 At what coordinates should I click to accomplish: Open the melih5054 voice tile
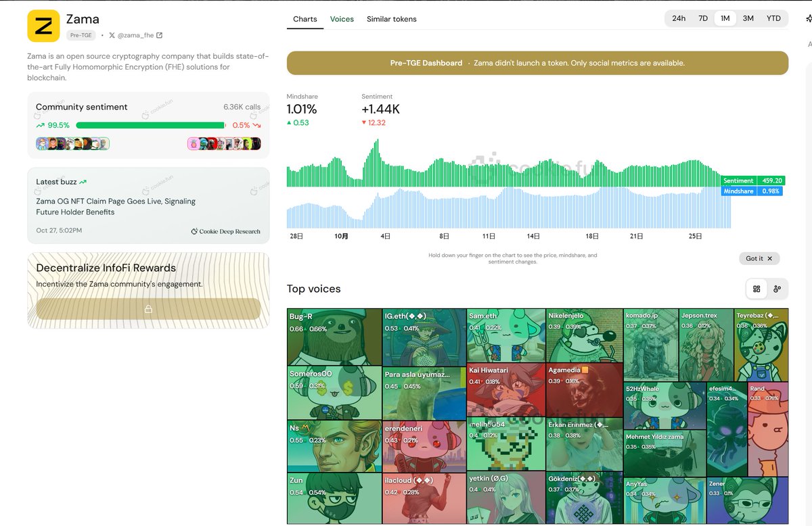[x=506, y=444]
